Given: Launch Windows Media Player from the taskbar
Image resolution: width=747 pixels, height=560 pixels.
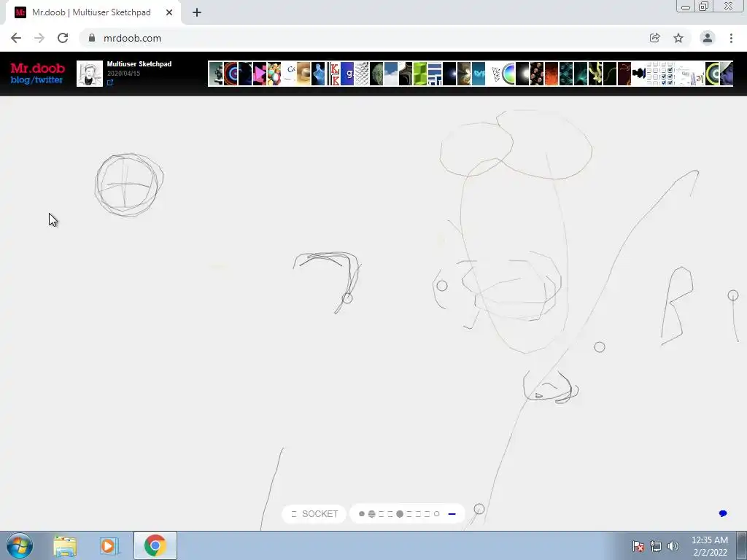Looking at the screenshot, I should 109,546.
